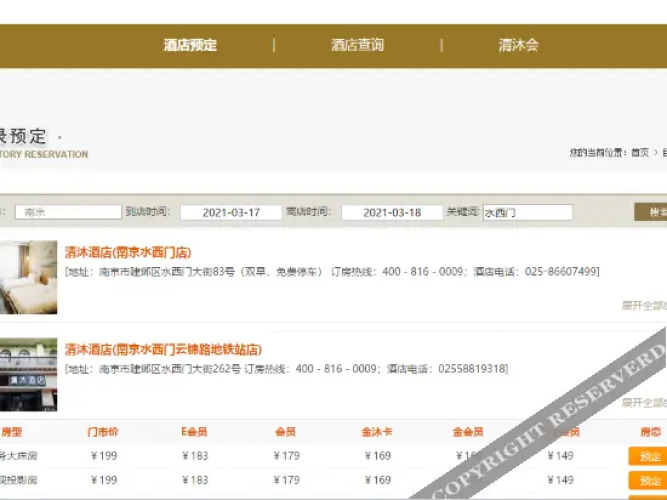Click the 首页 breadcrumb link
This screenshot has width=667, height=500.
639,153
